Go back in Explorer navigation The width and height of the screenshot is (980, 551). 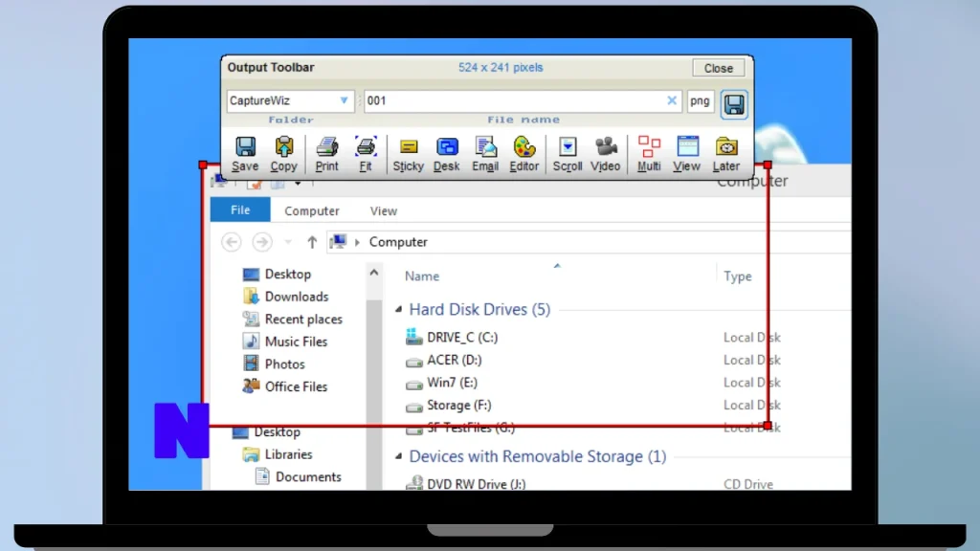tap(232, 242)
